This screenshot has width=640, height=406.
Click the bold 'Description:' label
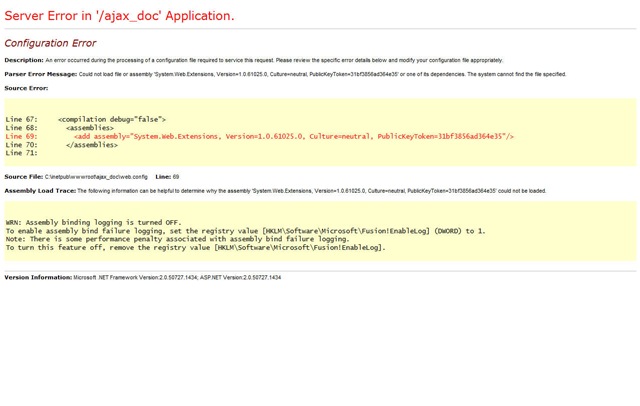[x=24, y=61]
